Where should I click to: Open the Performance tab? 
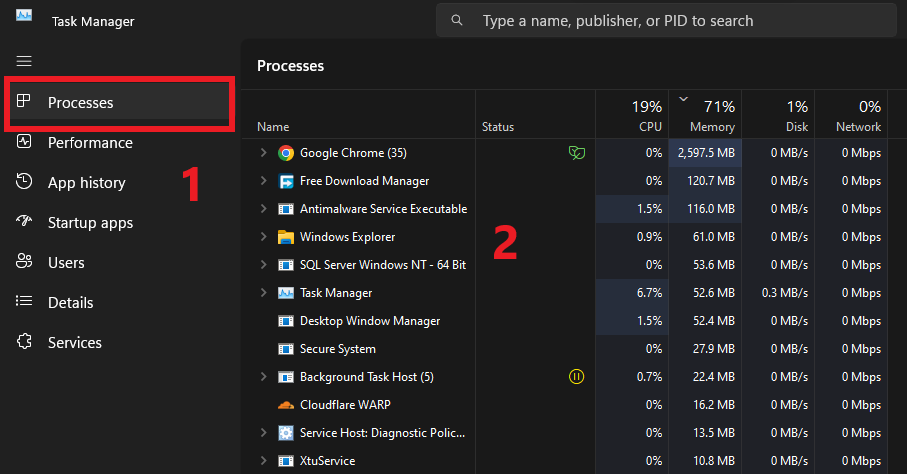[90, 143]
